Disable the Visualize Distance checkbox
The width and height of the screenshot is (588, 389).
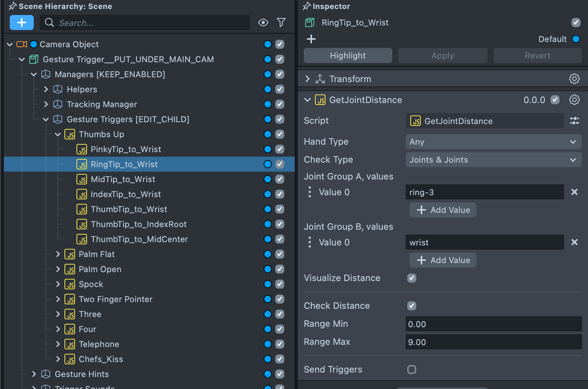tap(412, 278)
